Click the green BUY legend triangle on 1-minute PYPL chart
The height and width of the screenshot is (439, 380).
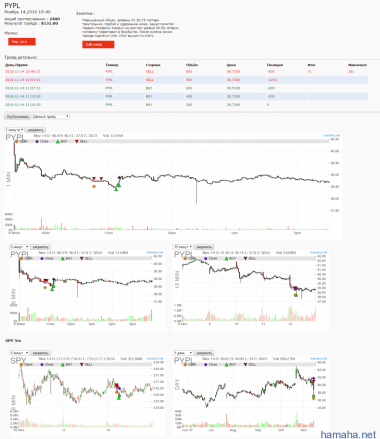coord(58,141)
